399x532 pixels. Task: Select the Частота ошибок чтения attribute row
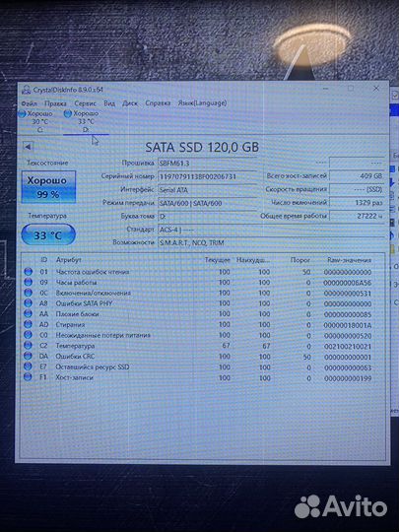[x=203, y=272]
